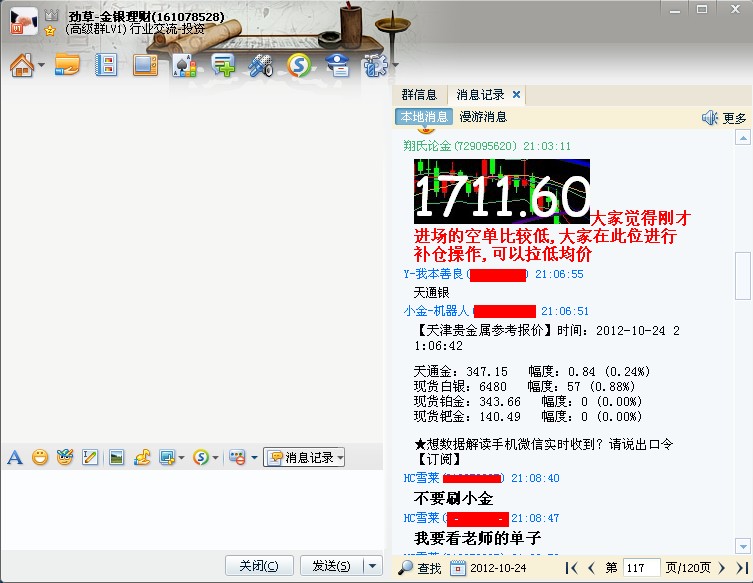Open the group home icon in toolbar

pyautogui.click(x=21, y=66)
